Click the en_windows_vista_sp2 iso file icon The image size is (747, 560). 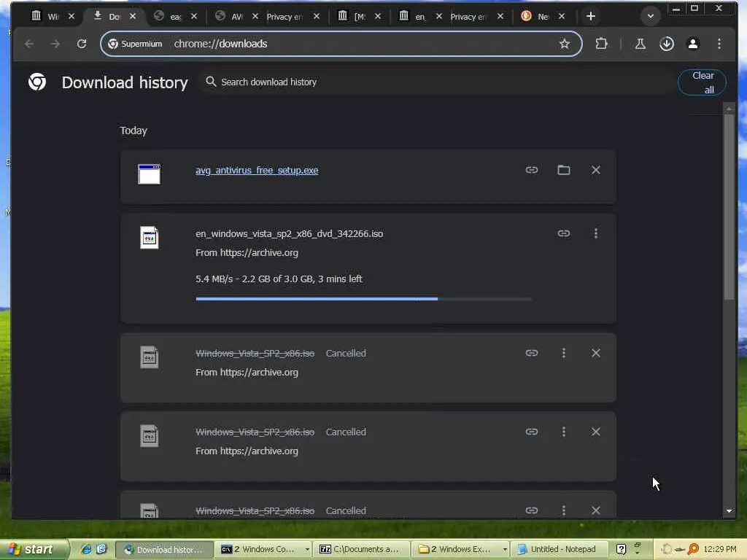pos(149,237)
